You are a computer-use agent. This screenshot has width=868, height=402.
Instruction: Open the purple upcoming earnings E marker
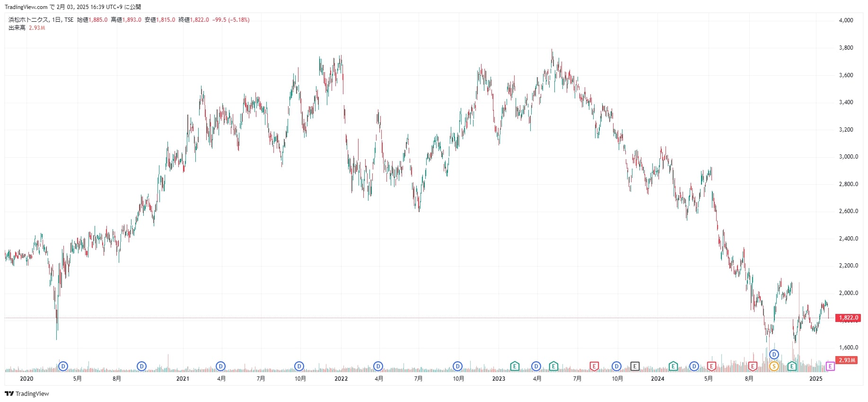click(x=830, y=366)
